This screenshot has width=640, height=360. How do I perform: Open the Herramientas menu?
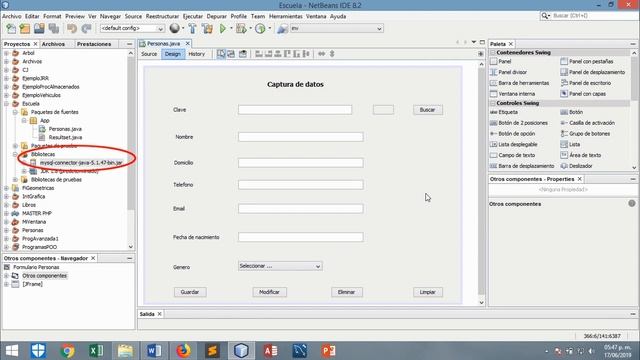coord(286,16)
